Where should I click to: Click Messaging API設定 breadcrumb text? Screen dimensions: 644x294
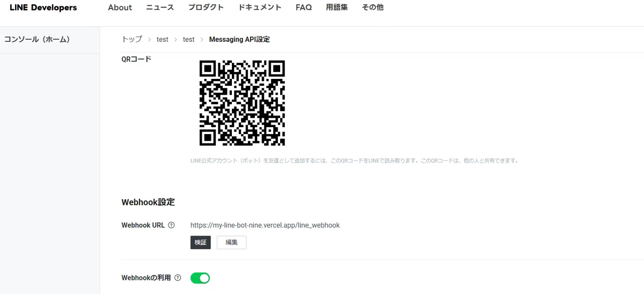pos(239,39)
